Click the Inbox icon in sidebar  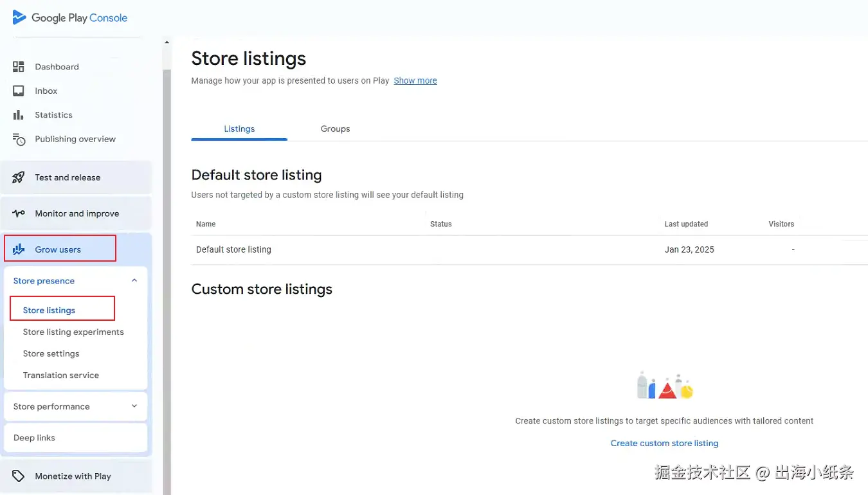pos(19,91)
